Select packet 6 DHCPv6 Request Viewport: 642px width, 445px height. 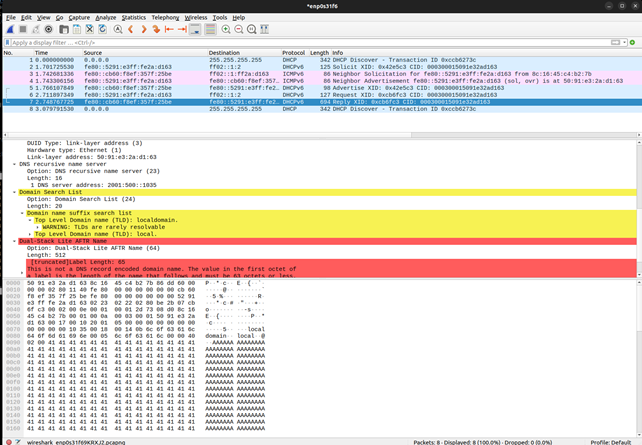click(x=322, y=95)
